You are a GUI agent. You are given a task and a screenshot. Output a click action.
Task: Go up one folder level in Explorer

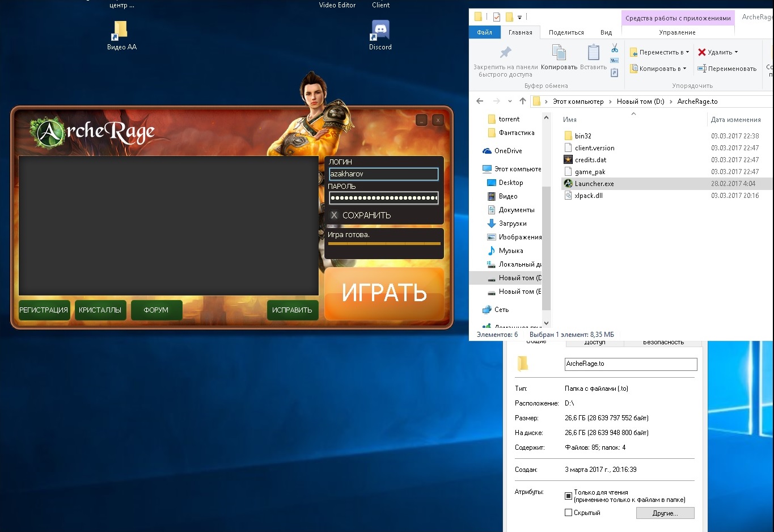523,101
